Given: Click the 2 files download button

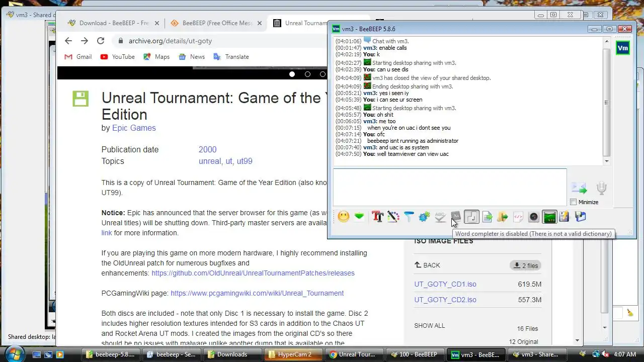Looking at the screenshot, I should point(525,265).
